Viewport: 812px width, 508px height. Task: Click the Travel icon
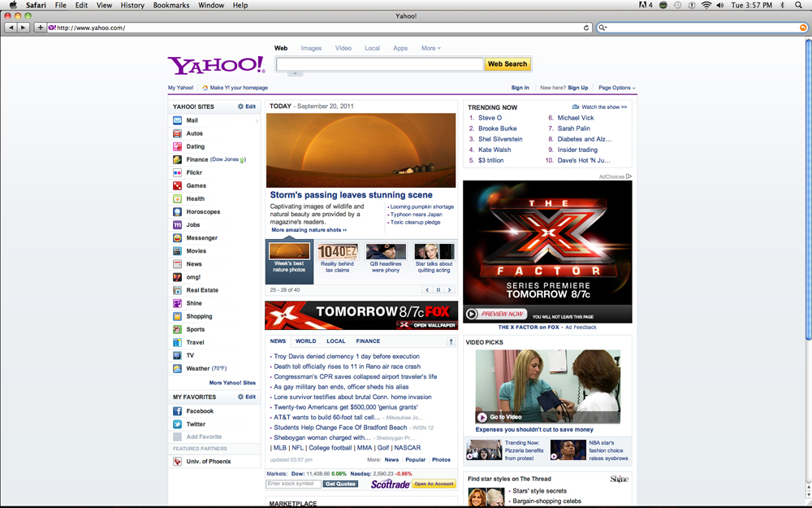point(177,342)
